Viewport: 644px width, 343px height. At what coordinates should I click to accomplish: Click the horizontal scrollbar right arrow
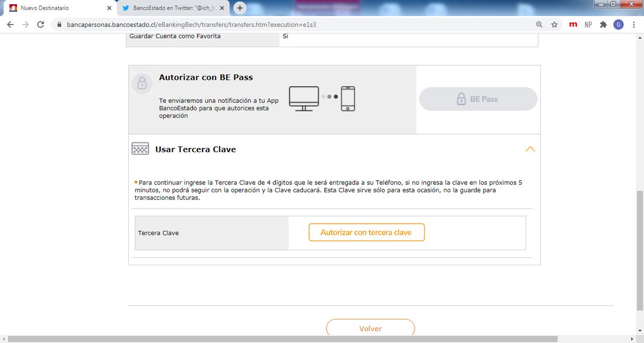pos(632,339)
